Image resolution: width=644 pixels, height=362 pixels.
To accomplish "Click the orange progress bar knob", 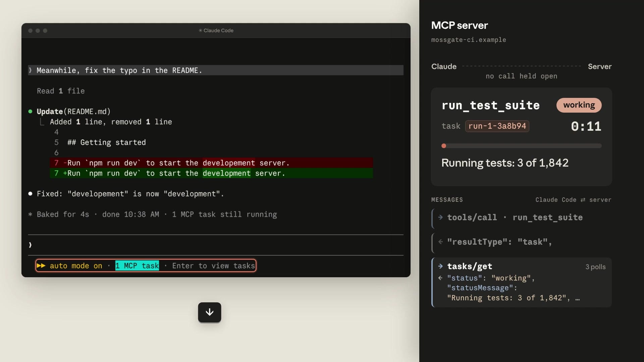I will coord(444,146).
